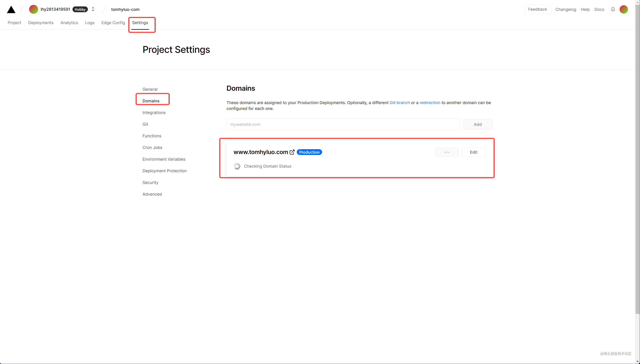The image size is (640, 364).
Task: Click the external link icon beside www.tomhyluo.com
Action: coord(292,152)
